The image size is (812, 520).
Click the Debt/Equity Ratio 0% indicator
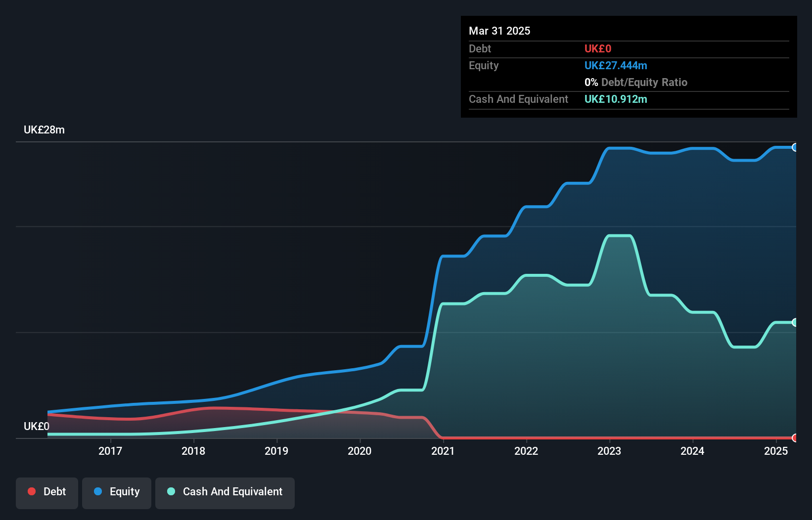pyautogui.click(x=636, y=82)
